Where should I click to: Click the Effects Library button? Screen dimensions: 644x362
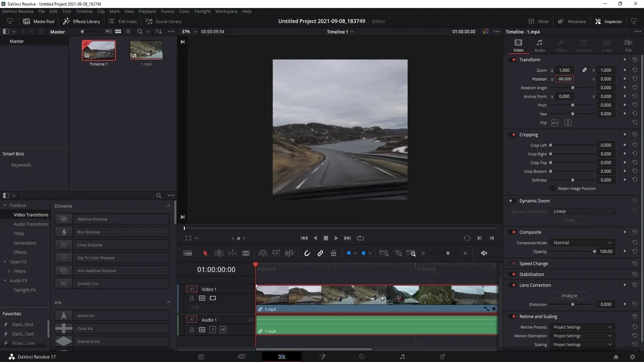(82, 21)
